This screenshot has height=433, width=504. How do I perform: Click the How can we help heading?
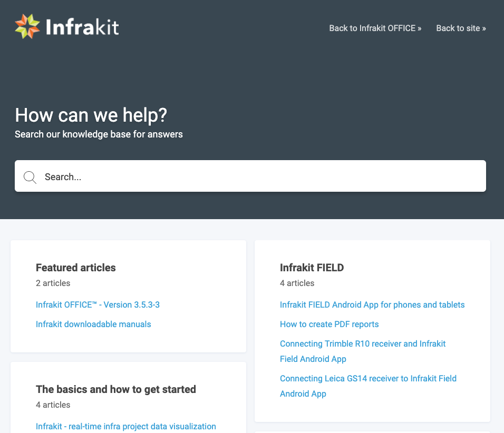pyautogui.click(x=91, y=115)
